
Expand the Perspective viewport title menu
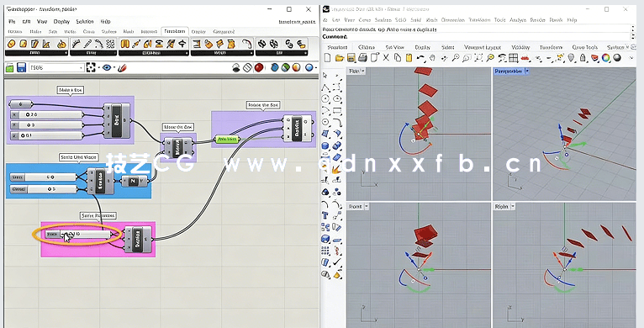click(x=527, y=71)
